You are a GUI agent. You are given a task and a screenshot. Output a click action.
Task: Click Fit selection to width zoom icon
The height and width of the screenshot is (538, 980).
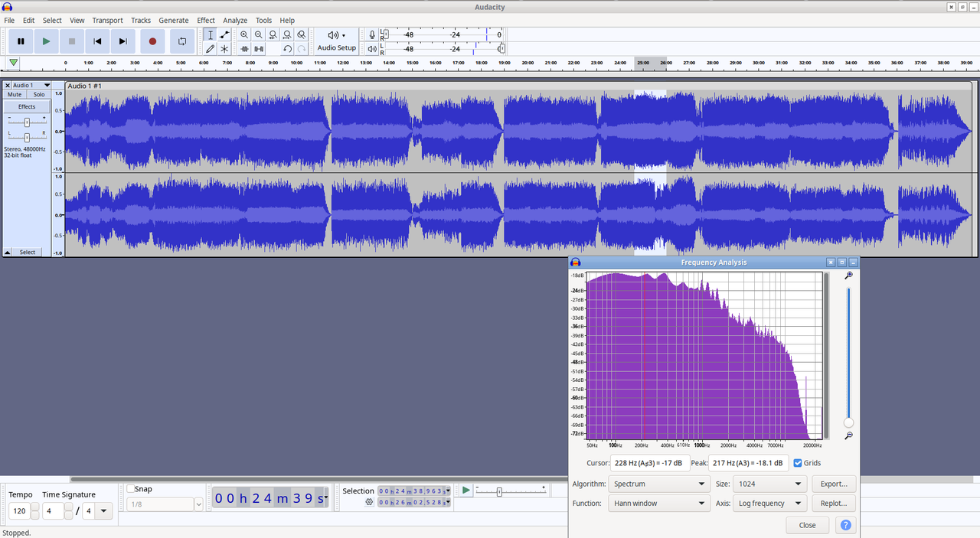pos(273,35)
